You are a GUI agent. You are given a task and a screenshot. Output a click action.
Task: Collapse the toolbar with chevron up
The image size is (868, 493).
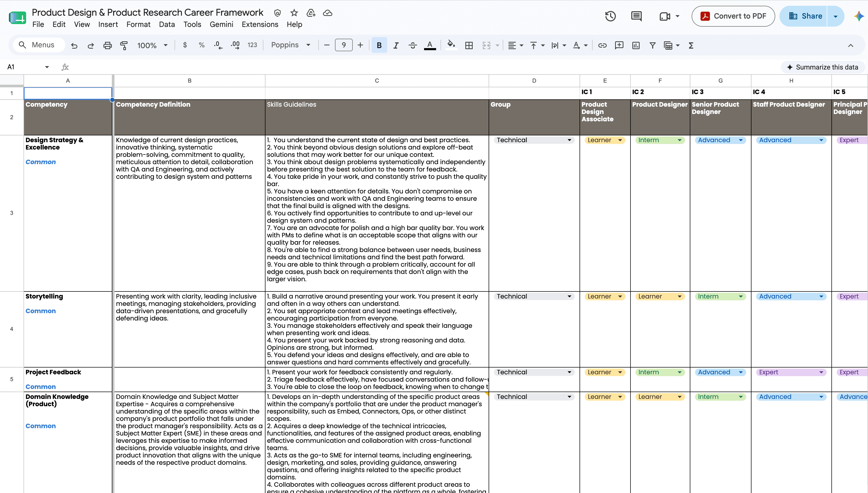(x=850, y=45)
